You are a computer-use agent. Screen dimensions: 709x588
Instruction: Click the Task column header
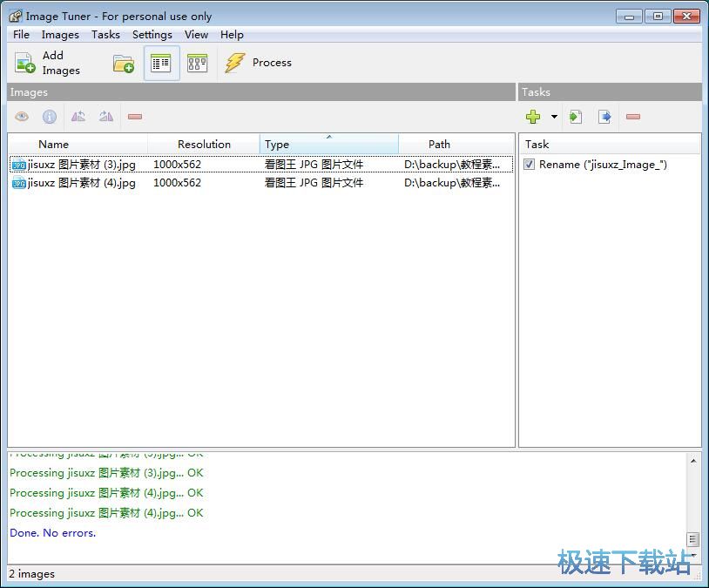point(609,145)
